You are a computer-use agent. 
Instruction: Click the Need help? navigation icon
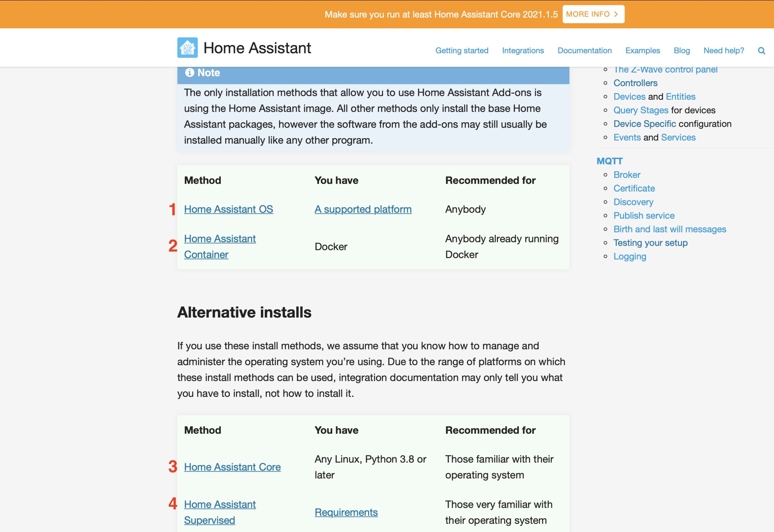click(724, 49)
